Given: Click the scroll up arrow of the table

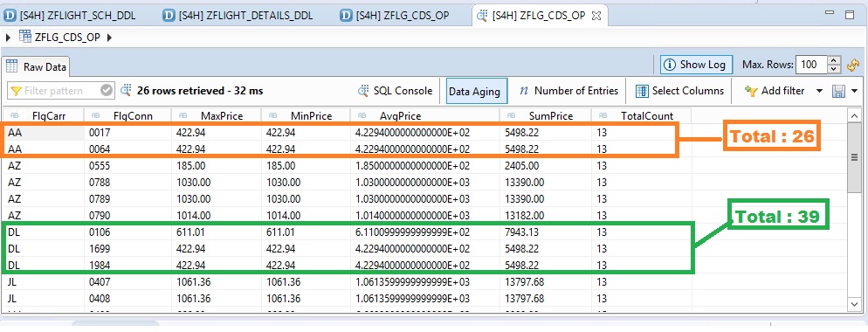Looking at the screenshot, I should point(854,116).
